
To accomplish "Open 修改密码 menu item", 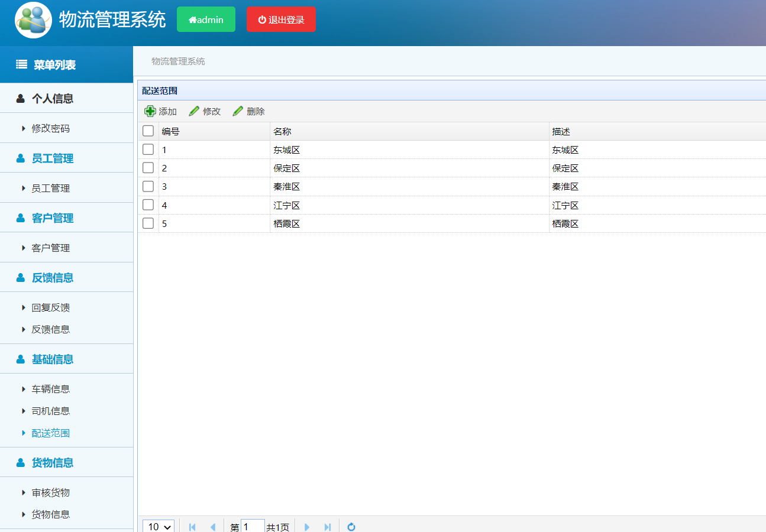I will [x=51, y=128].
